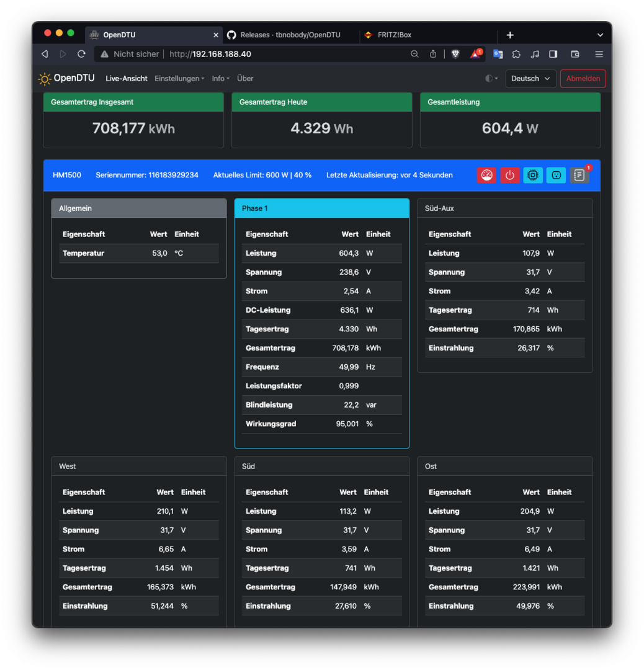Open the browser hamburger menu
This screenshot has height=670, width=644.
599,54
